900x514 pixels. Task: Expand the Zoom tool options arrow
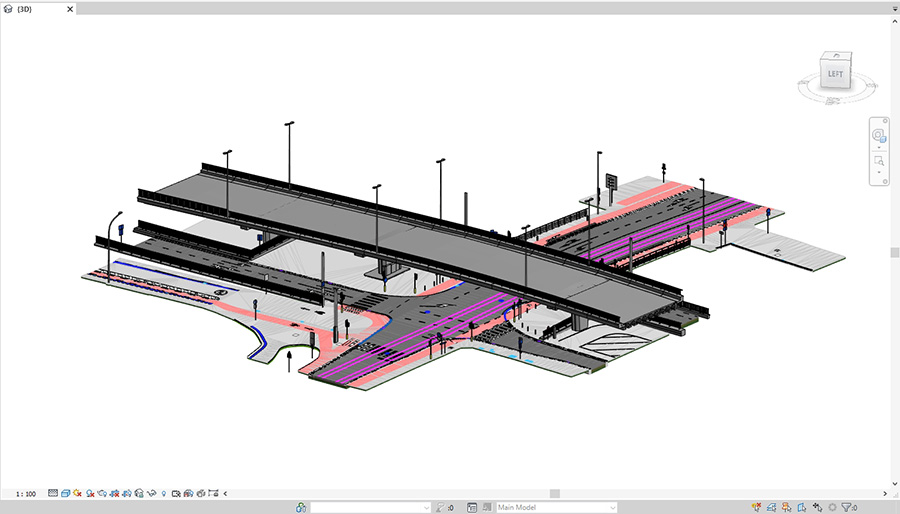(x=879, y=173)
